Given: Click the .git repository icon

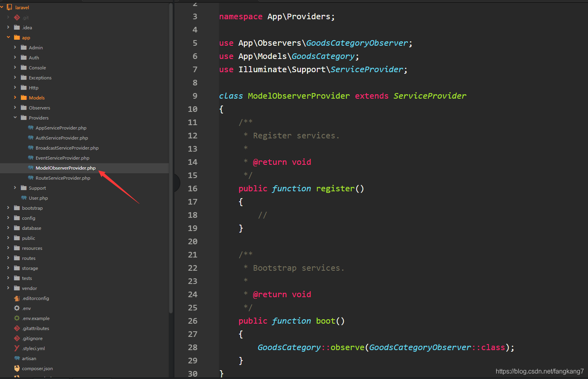Looking at the screenshot, I should pyautogui.click(x=17, y=17).
